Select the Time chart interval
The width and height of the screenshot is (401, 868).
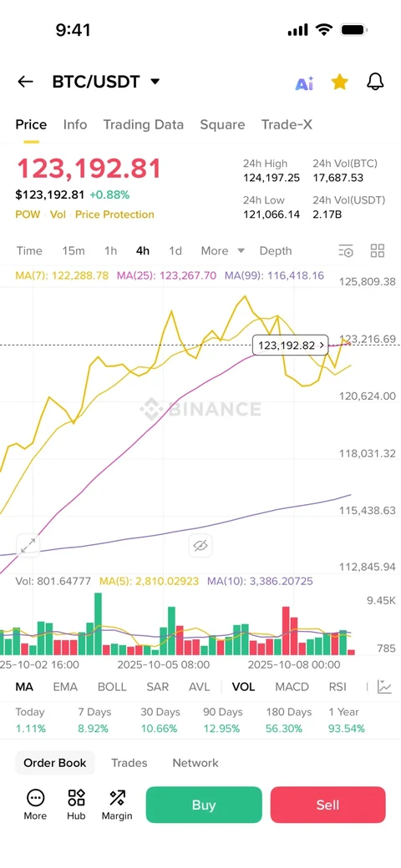click(x=29, y=250)
